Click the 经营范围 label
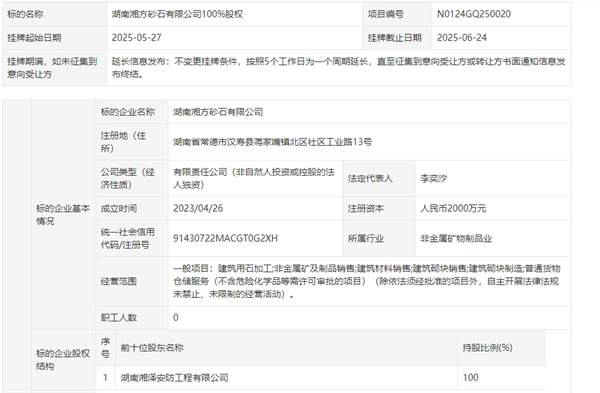Image resolution: width=600 pixels, height=393 pixels. tap(119, 282)
